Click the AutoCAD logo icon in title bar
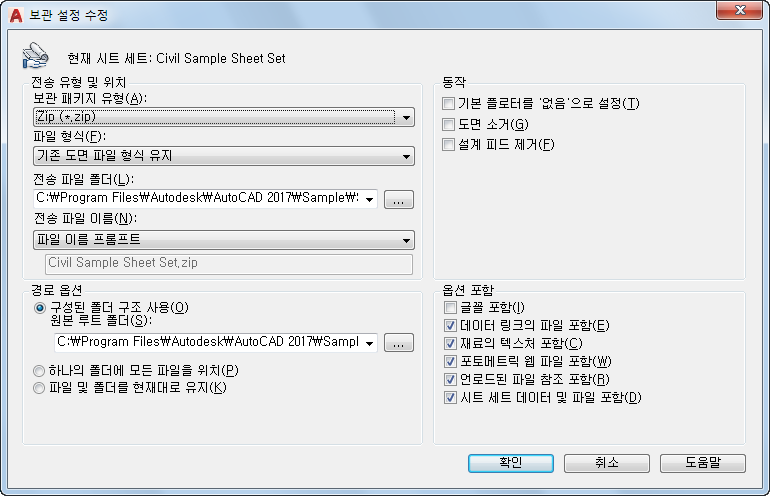The width and height of the screenshot is (770, 496). pyautogui.click(x=16, y=15)
